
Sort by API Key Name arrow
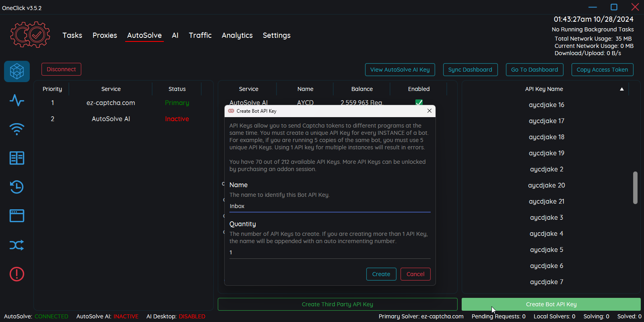pyautogui.click(x=621, y=89)
